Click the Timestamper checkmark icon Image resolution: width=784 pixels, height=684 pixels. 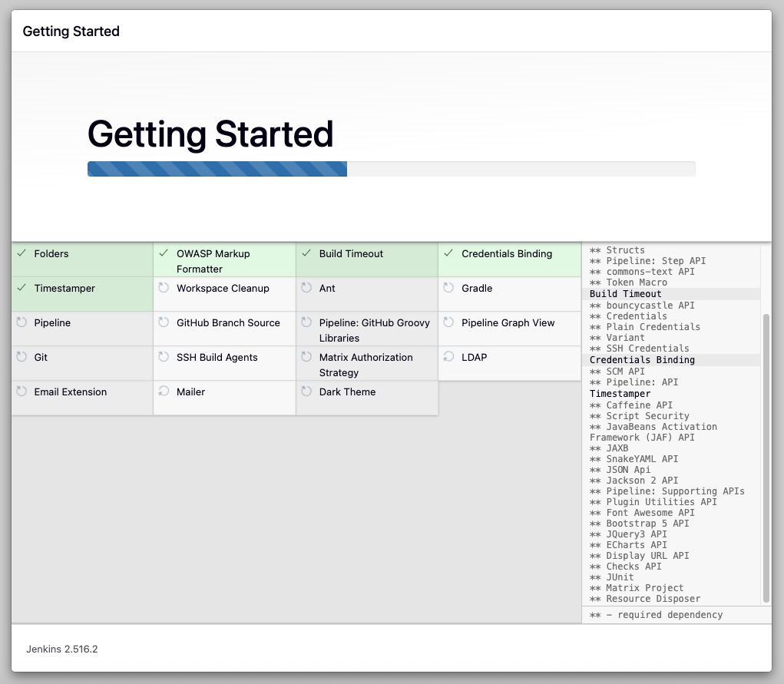click(22, 288)
